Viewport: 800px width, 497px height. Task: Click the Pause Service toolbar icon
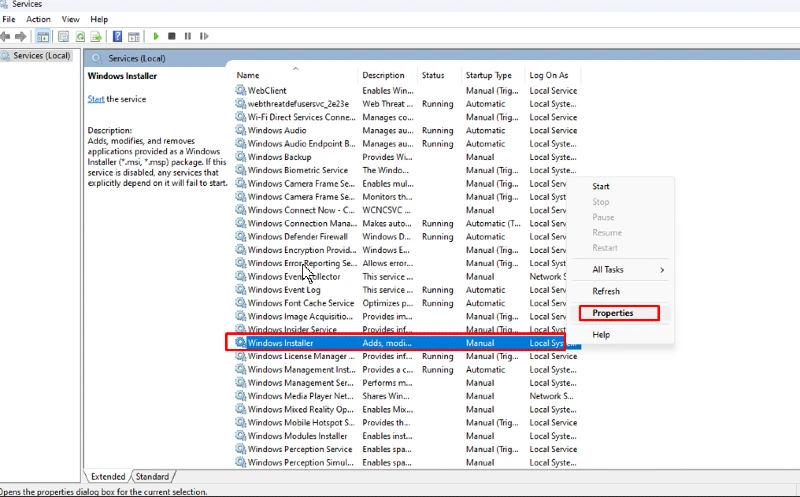pos(188,36)
